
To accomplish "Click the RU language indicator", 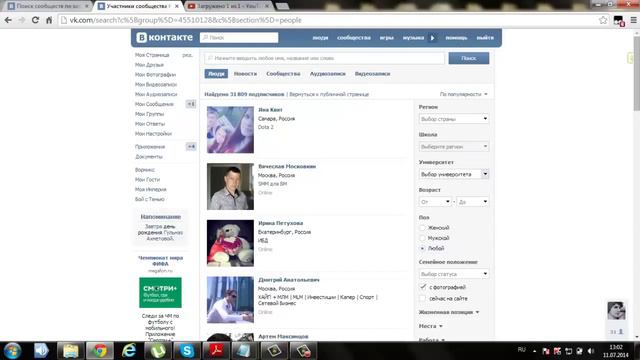I will (521, 350).
